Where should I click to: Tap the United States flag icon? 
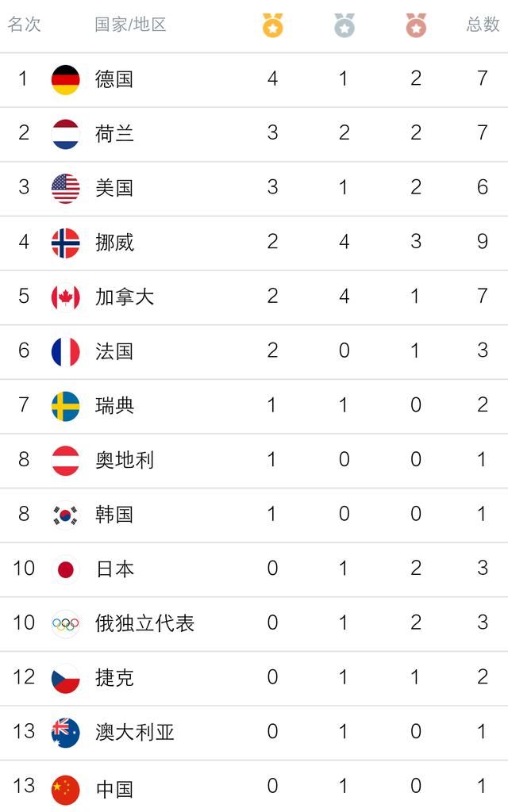(x=66, y=189)
